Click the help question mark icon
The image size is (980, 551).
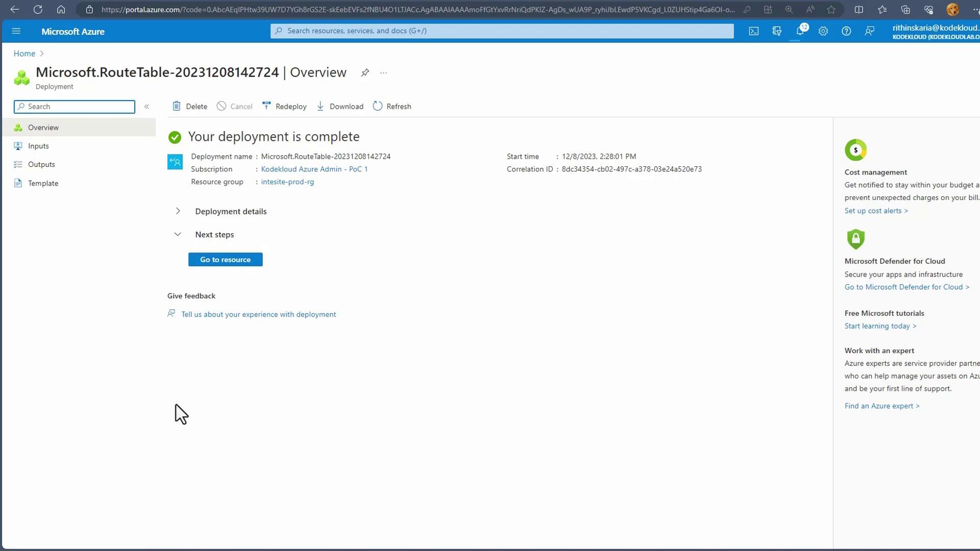846,31
